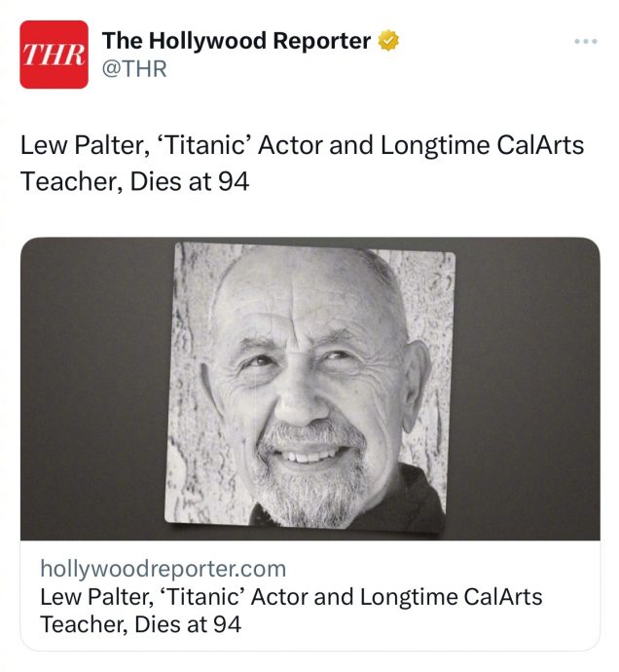The height and width of the screenshot is (672, 619).
Task: Click 'CalArts' in the tweet body text
Action: pyautogui.click(x=534, y=147)
